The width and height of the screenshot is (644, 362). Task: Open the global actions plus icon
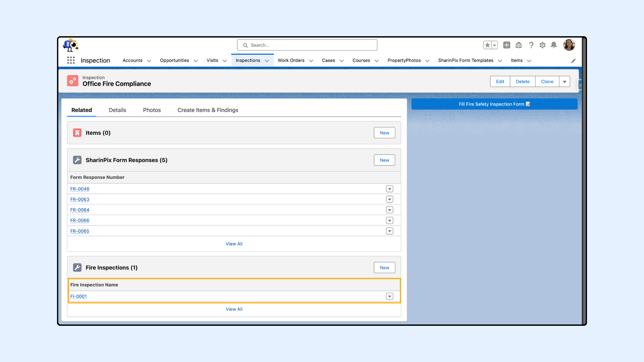tap(506, 45)
